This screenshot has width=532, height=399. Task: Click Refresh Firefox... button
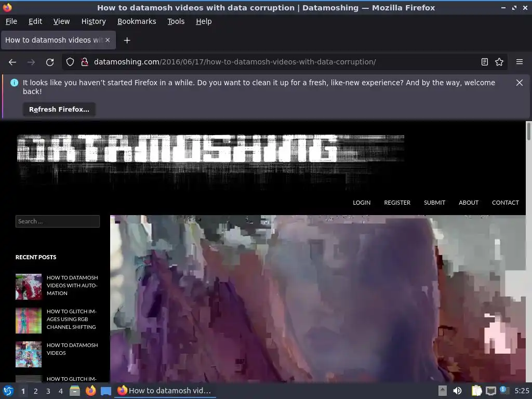pyautogui.click(x=59, y=110)
